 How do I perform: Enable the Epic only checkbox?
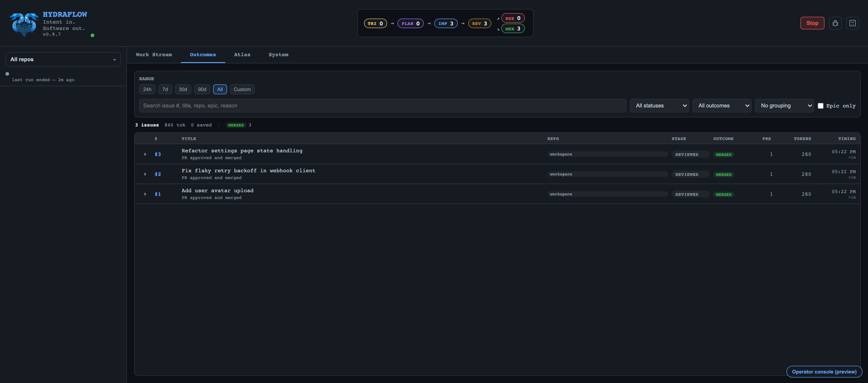[x=820, y=106]
